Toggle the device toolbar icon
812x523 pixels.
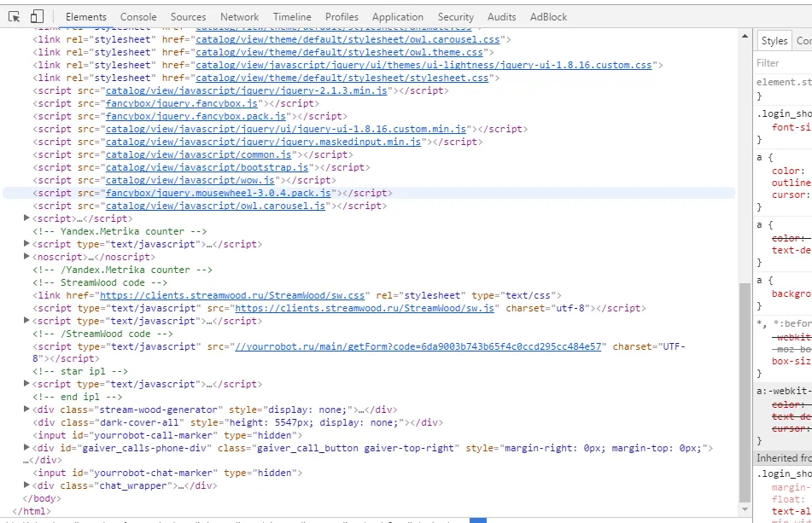pos(36,17)
